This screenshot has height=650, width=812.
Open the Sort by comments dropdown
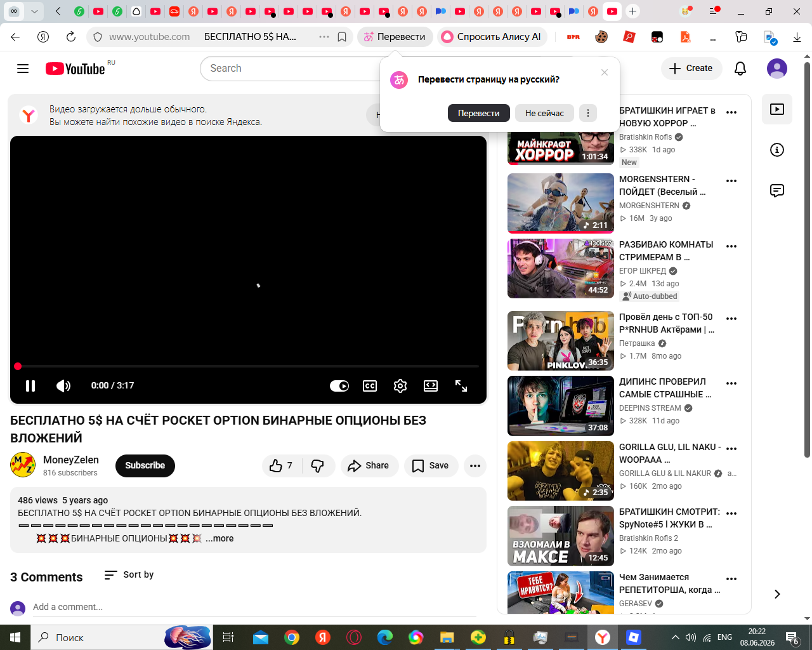[x=129, y=574]
